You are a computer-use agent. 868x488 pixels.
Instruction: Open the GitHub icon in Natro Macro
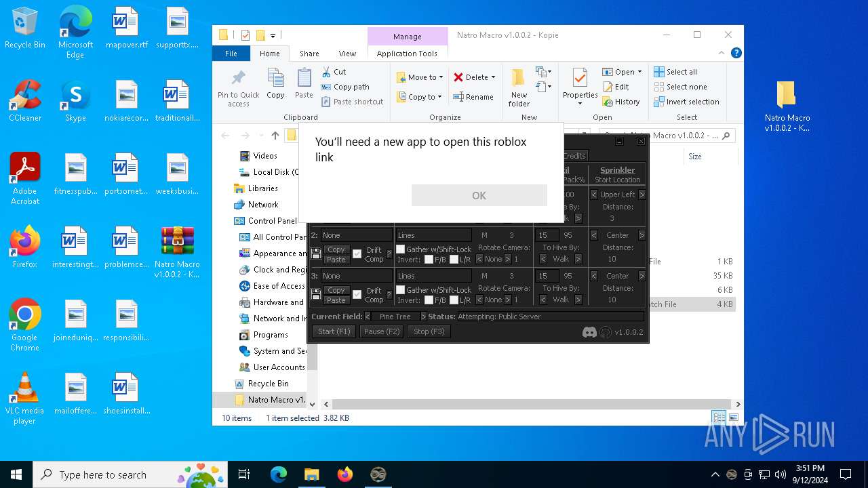tap(606, 332)
